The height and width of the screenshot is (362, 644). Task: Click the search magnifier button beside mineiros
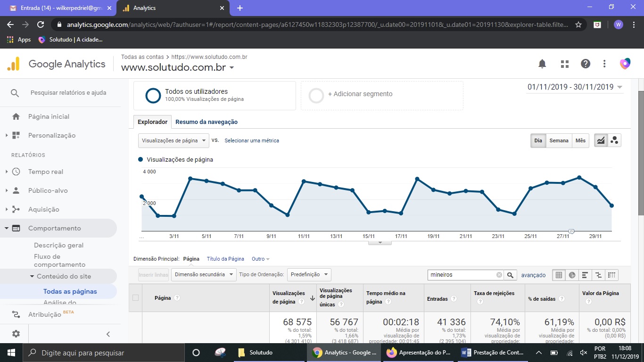pos(510,275)
